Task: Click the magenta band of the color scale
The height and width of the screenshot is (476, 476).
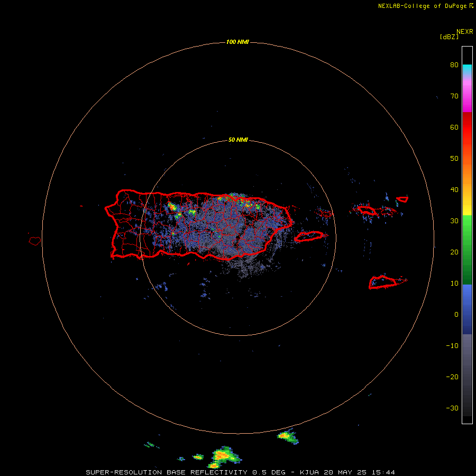Action: point(467,96)
